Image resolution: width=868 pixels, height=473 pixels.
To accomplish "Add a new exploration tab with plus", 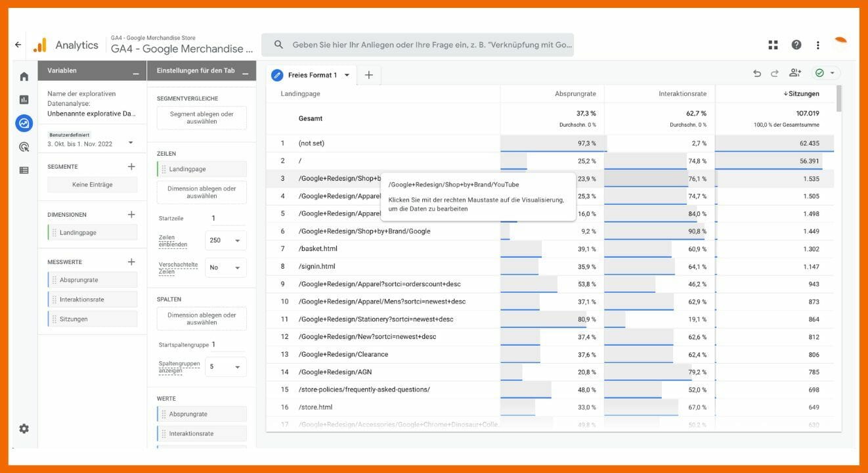I will pos(368,75).
